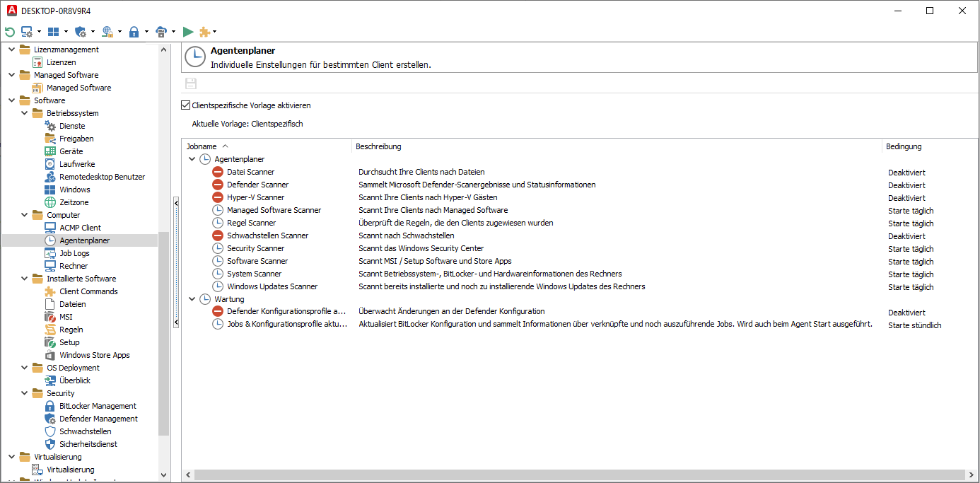Select the blue tiles toolbar icon

tap(52, 31)
